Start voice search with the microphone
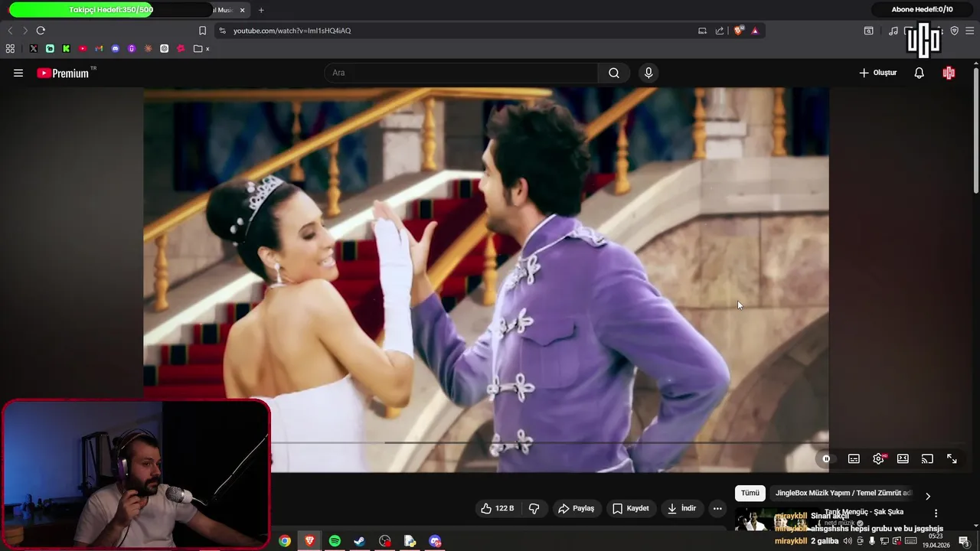The image size is (980, 551). (648, 73)
